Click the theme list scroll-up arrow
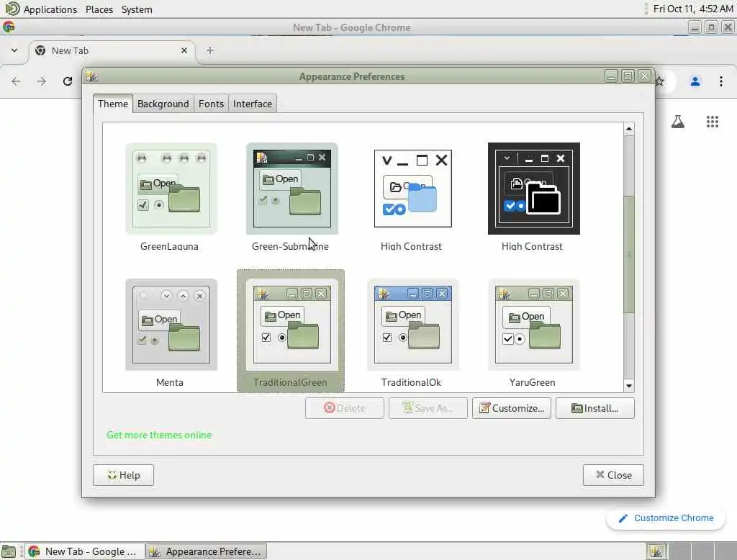 coord(629,128)
